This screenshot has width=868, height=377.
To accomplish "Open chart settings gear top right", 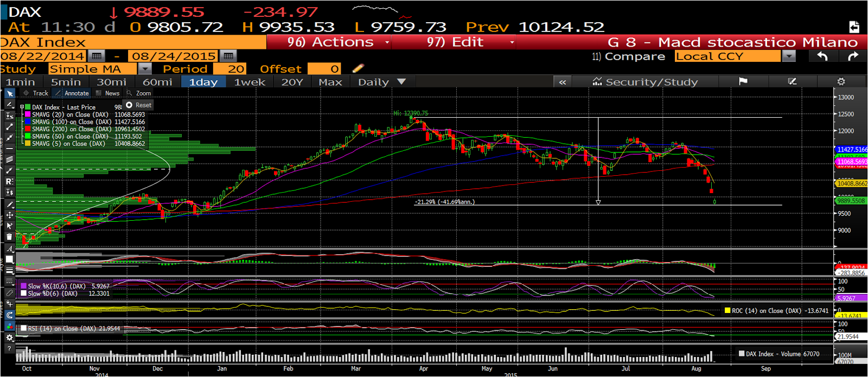I will click(x=841, y=81).
